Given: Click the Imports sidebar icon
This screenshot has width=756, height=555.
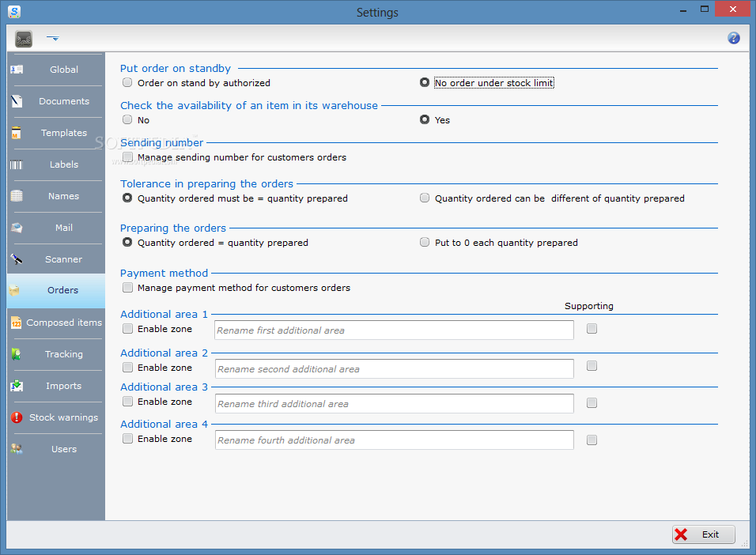Looking at the screenshot, I should pyautogui.click(x=17, y=386).
